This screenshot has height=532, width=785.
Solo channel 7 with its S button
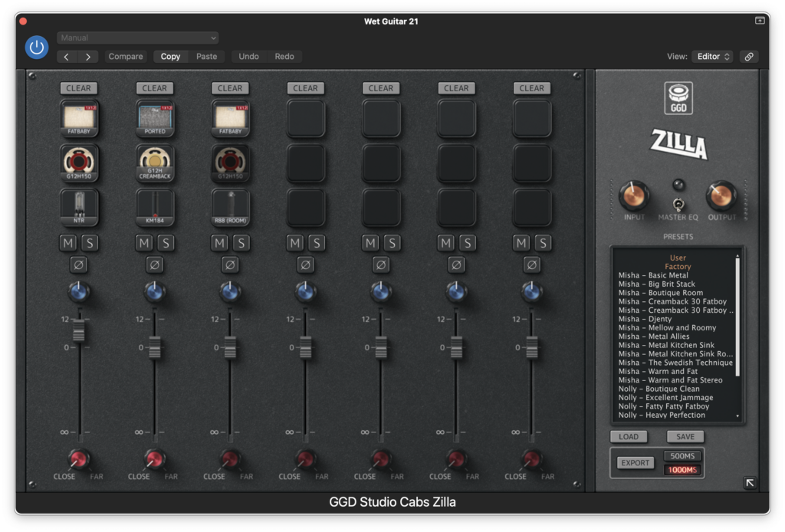click(544, 243)
